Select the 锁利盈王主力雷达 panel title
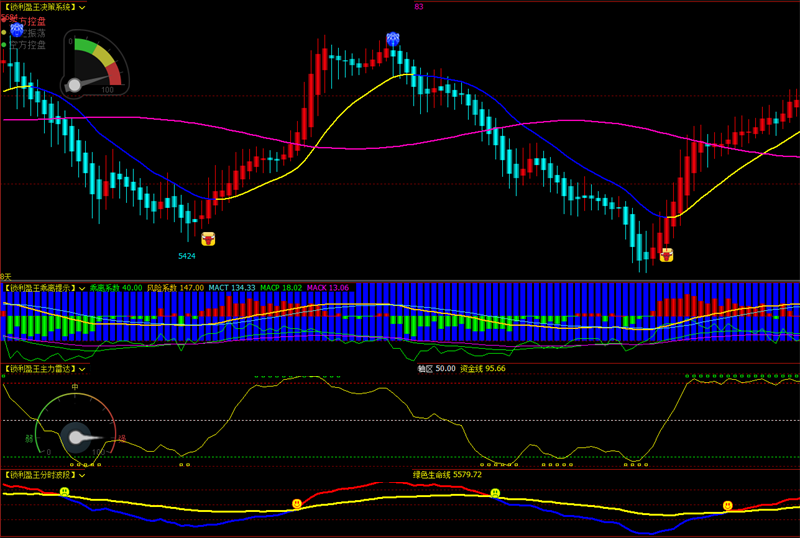The width and height of the screenshot is (800, 538). [x=40, y=369]
